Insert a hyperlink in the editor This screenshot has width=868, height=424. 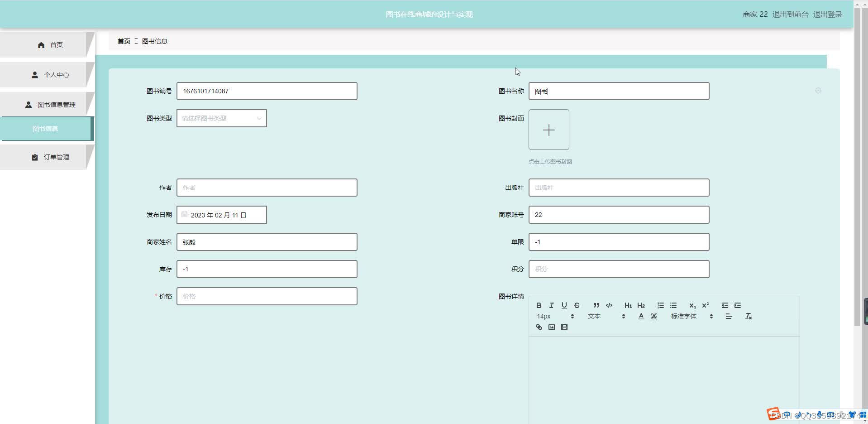(539, 327)
